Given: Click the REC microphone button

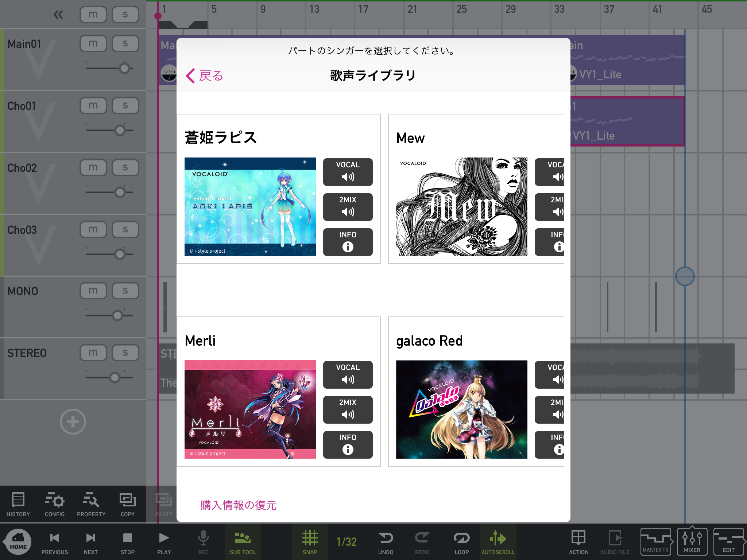Looking at the screenshot, I should (x=203, y=542).
